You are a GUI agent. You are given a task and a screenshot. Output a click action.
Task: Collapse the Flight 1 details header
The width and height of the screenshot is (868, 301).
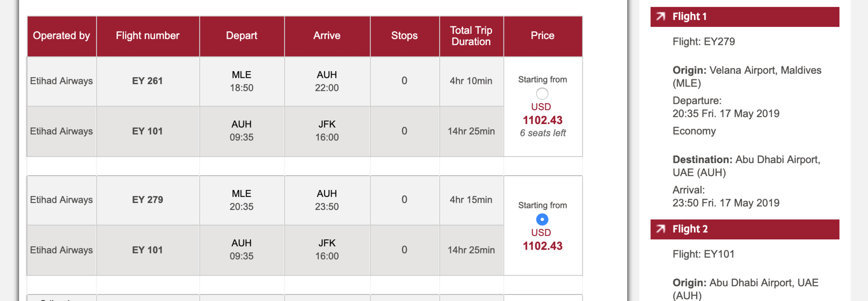click(x=745, y=17)
